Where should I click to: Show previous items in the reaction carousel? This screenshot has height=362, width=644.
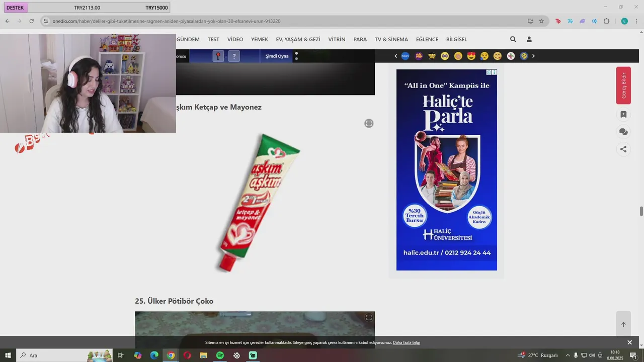395,56
